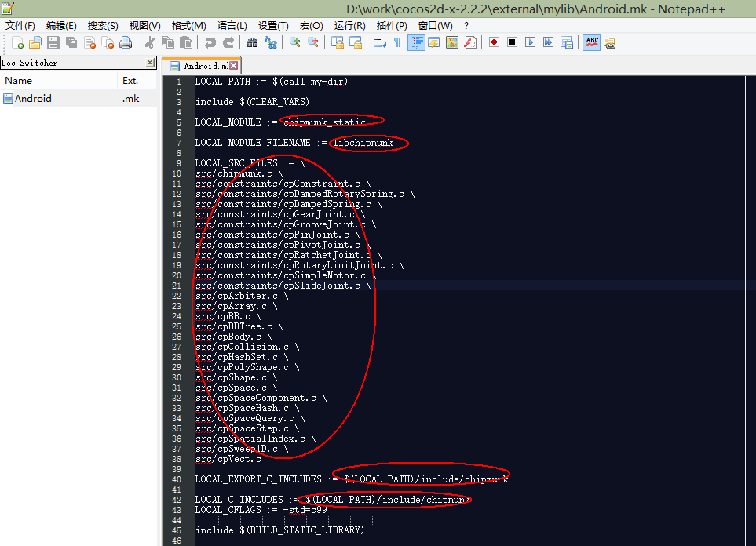The image size is (756, 546).
Task: Click the Zoom Out magnifier icon
Action: tap(313, 43)
